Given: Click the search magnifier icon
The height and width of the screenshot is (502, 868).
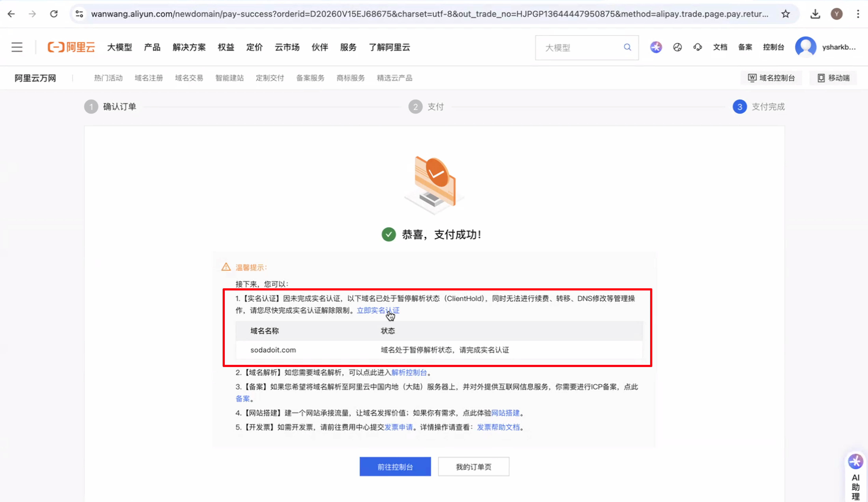Looking at the screenshot, I should point(628,47).
